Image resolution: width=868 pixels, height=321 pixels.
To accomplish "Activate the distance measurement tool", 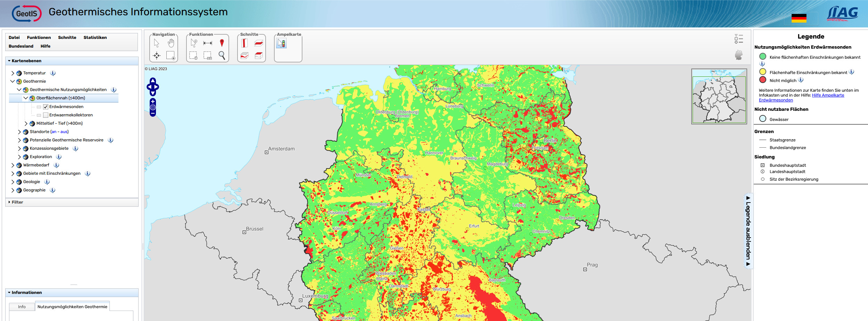I will (x=207, y=43).
